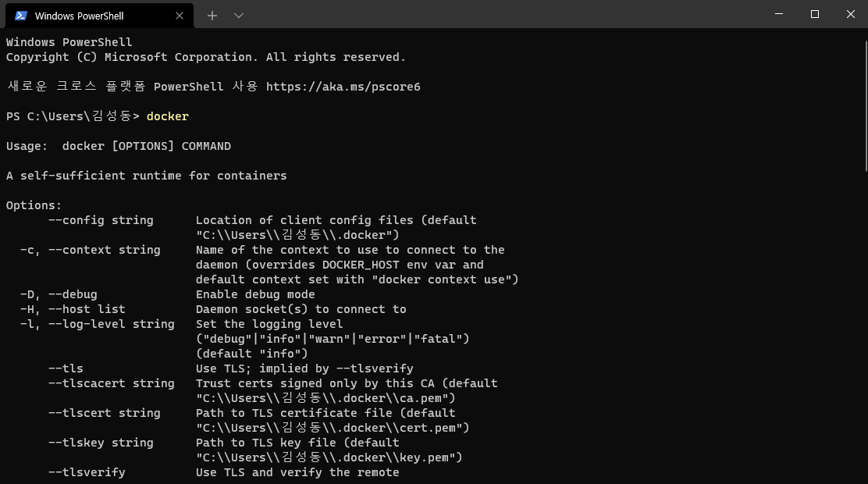Click the Options: heading line
This screenshot has width=868, height=484.
(x=34, y=205)
